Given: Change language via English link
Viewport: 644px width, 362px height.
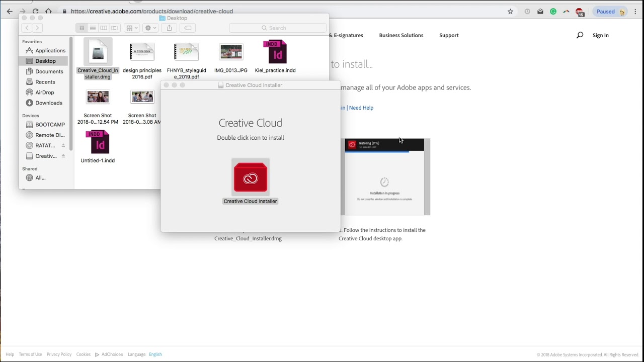Looking at the screenshot, I should 155,354.
